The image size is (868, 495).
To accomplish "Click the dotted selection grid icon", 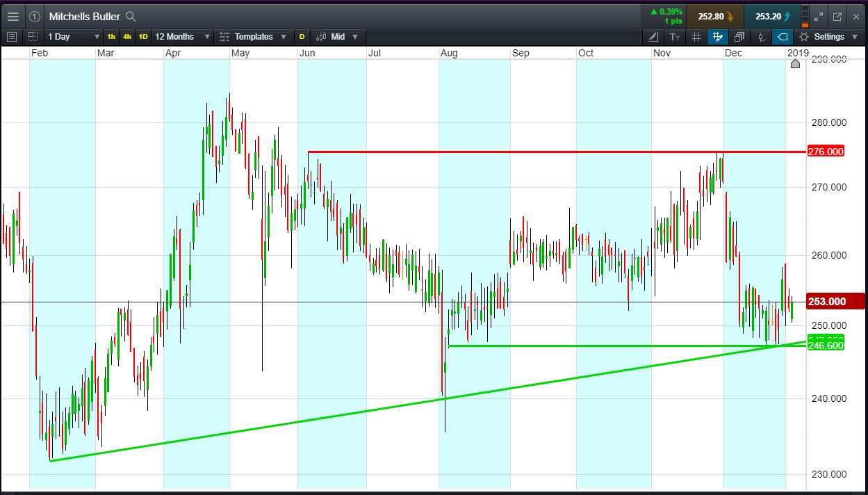I will click(33, 36).
